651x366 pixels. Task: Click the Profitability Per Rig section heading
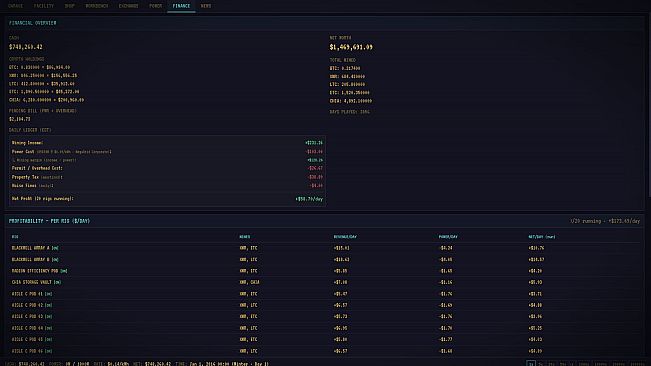click(49, 221)
